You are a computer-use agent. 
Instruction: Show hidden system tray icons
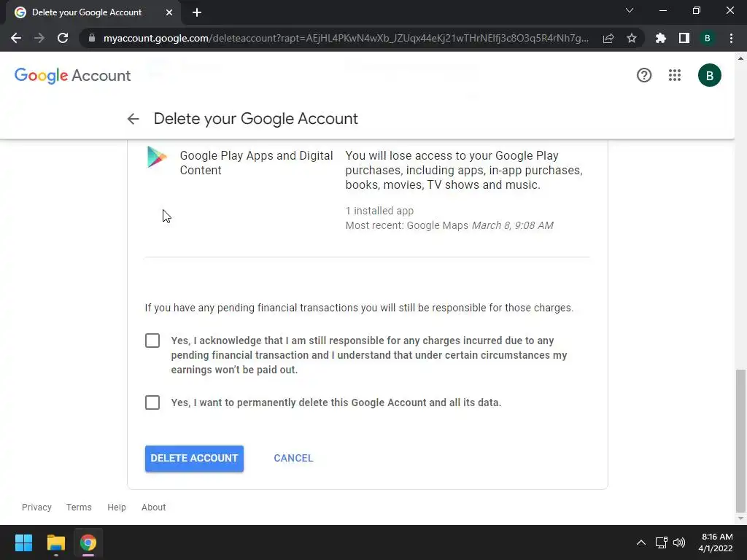641,542
